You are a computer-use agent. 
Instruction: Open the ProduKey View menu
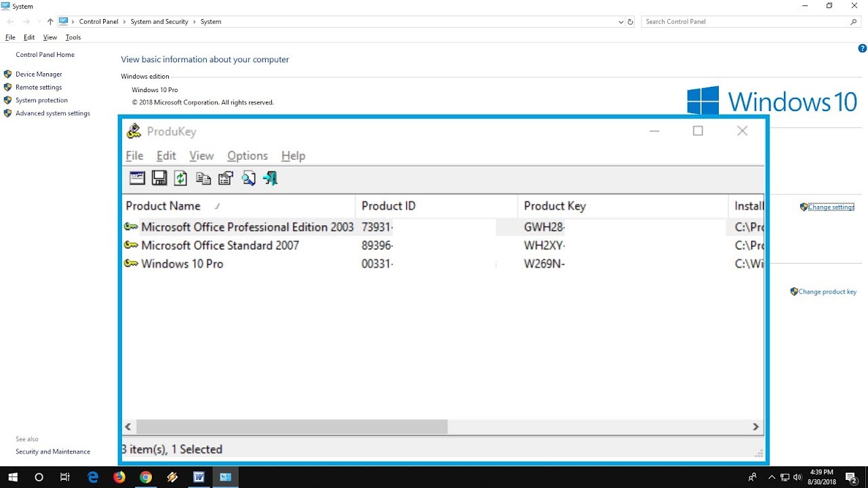(x=201, y=156)
